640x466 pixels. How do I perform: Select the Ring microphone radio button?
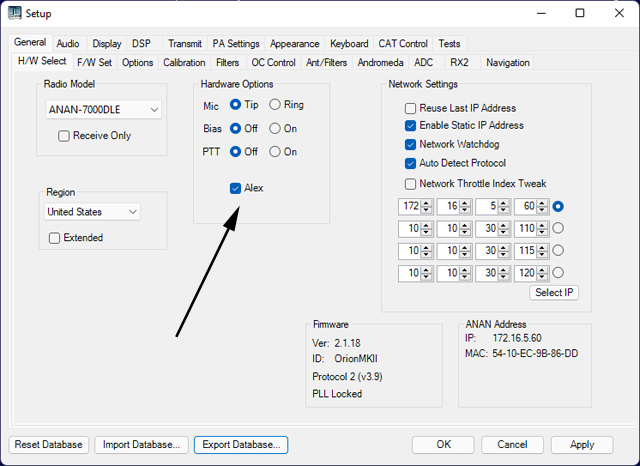tap(275, 105)
